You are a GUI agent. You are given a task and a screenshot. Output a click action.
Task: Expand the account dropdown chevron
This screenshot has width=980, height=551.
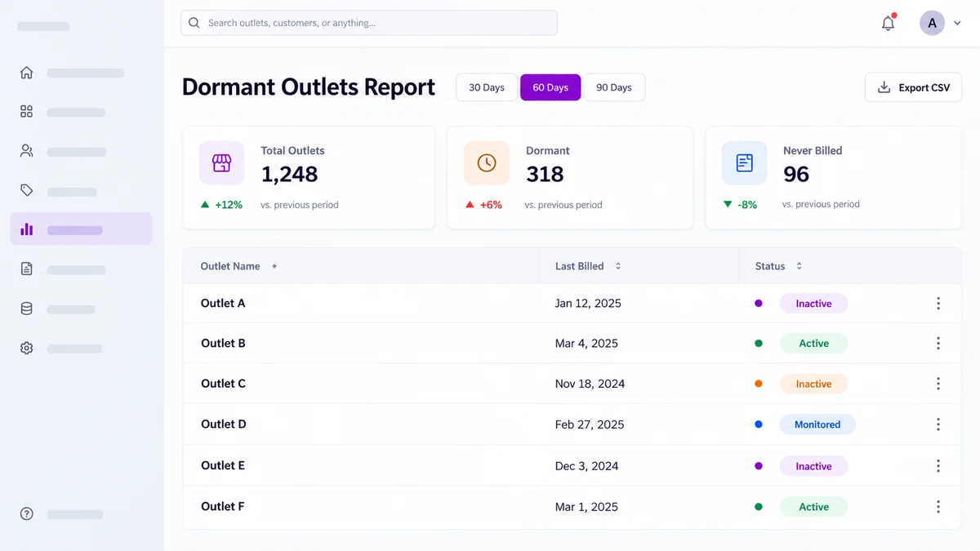(x=958, y=24)
